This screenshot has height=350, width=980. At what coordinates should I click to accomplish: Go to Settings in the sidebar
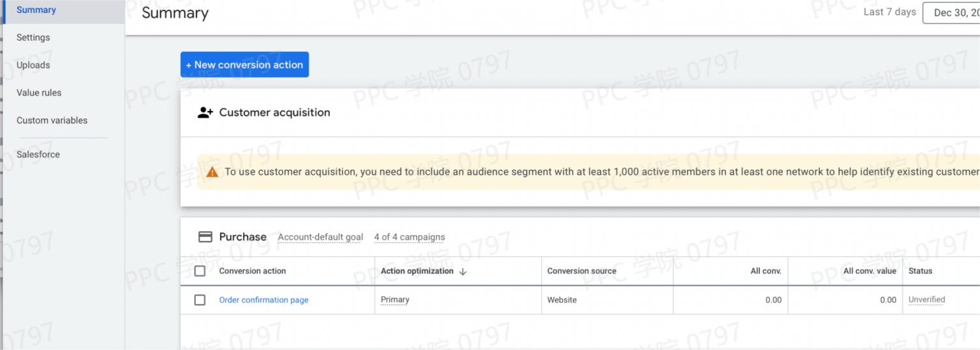click(x=33, y=38)
